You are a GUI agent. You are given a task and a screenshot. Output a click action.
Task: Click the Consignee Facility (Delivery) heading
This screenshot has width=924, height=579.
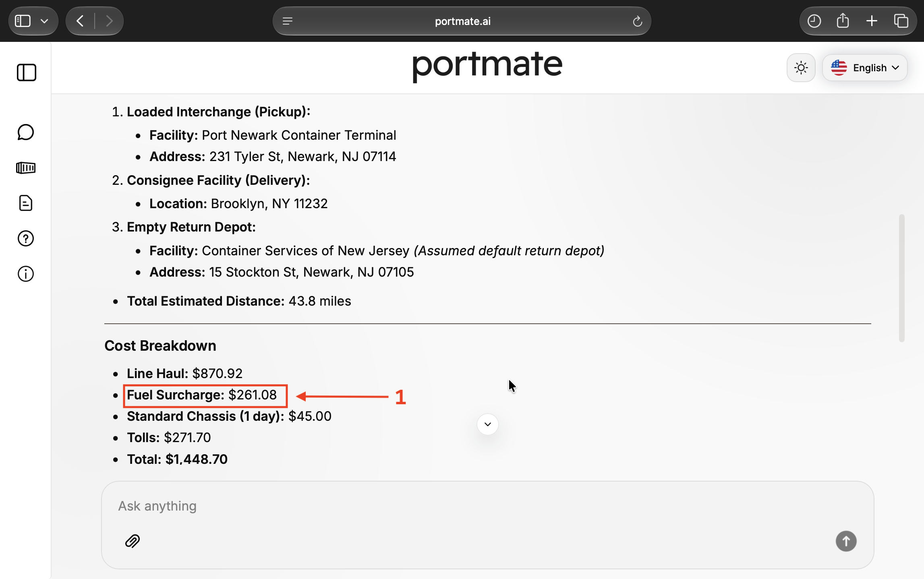tap(218, 180)
